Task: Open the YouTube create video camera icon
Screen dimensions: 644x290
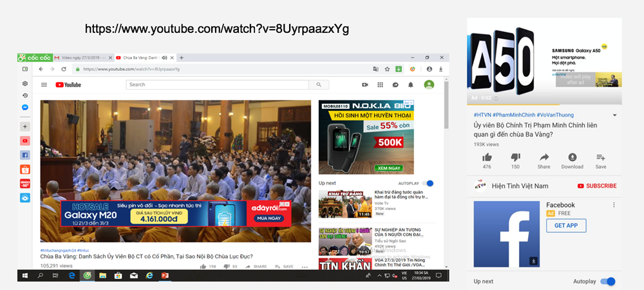Action: point(365,84)
